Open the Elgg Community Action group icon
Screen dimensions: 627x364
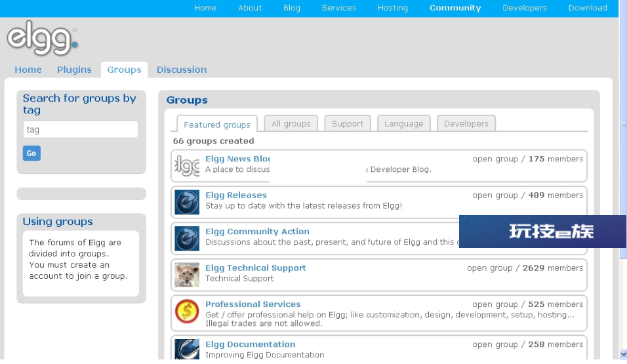click(187, 238)
